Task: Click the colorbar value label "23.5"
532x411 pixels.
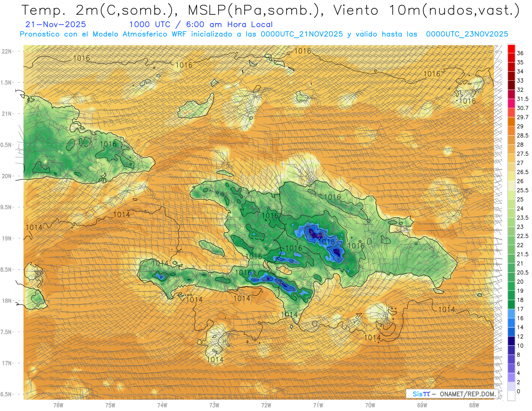Action: [523, 218]
